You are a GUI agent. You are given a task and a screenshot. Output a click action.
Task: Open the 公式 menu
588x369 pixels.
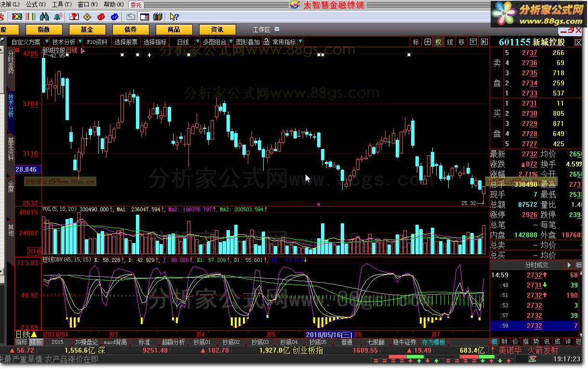[x=36, y=4]
